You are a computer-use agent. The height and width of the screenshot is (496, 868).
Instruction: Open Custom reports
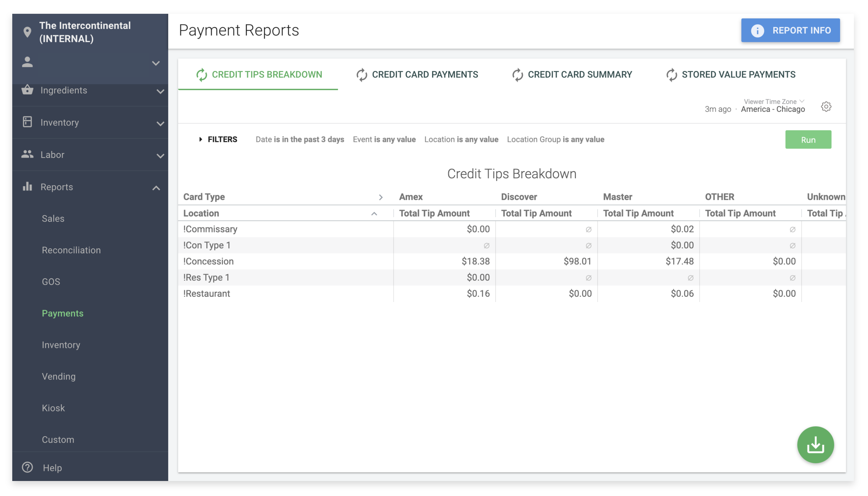(x=58, y=440)
